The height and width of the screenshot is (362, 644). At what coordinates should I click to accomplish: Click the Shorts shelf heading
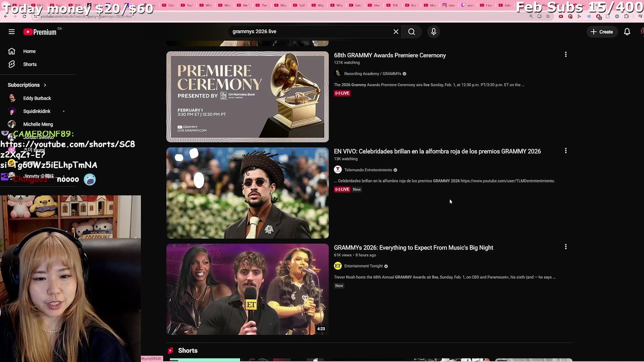(188, 350)
